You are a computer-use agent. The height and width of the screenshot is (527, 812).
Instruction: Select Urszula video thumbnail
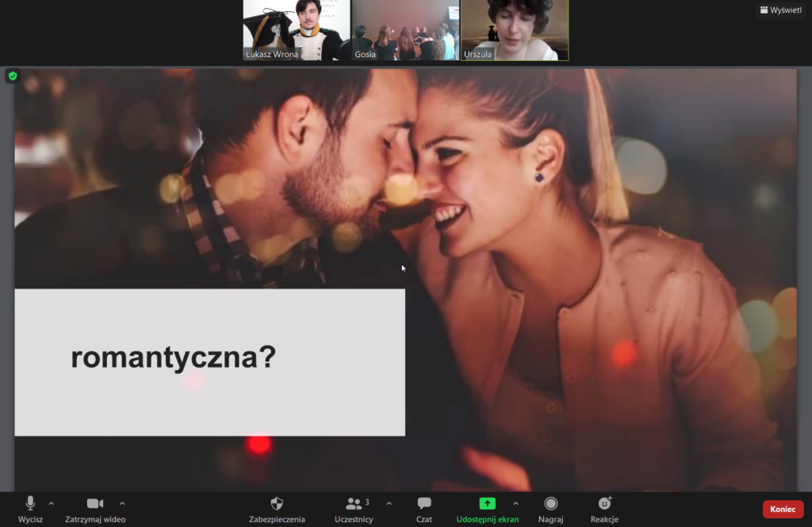(x=515, y=30)
